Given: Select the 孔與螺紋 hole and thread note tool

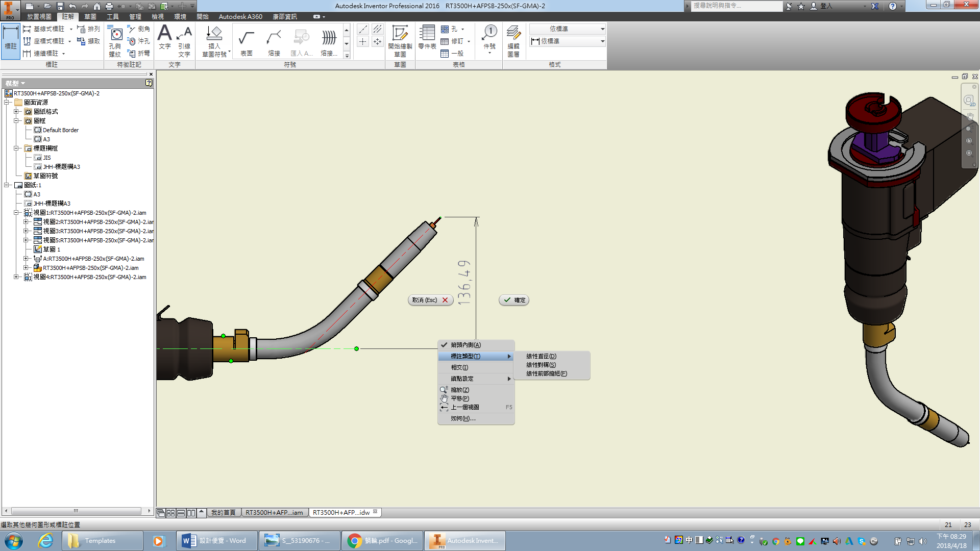Looking at the screenshot, I should coord(115,42).
